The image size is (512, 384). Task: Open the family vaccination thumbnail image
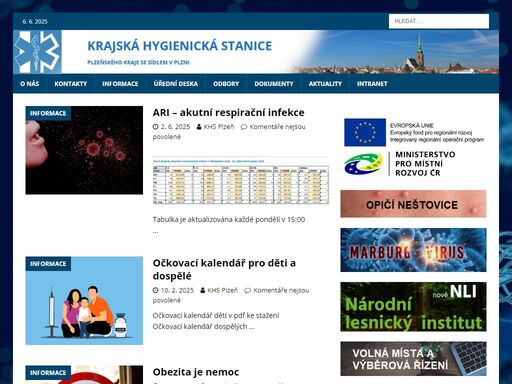tap(84, 300)
